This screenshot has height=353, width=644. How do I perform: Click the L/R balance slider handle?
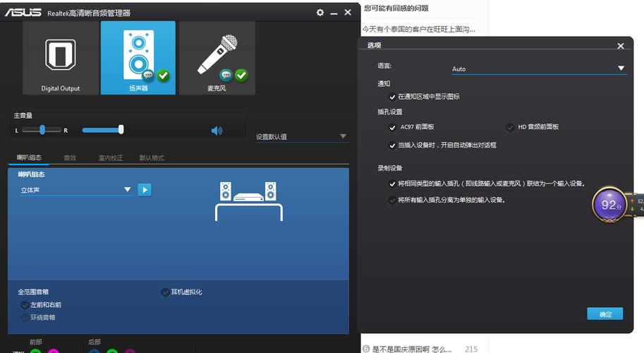42,130
